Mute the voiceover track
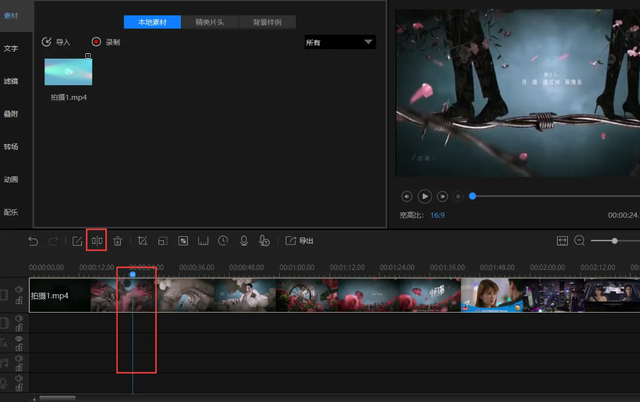The height and width of the screenshot is (402, 640). 19,378
